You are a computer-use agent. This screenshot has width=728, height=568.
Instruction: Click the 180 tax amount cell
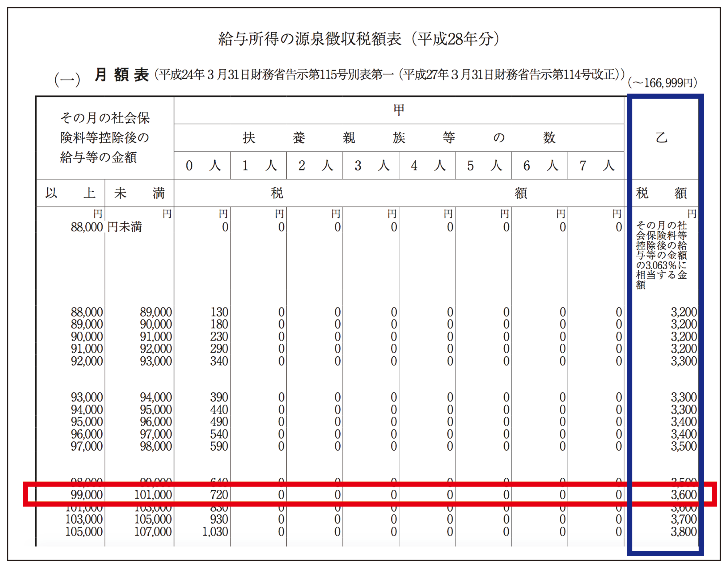coord(219,324)
